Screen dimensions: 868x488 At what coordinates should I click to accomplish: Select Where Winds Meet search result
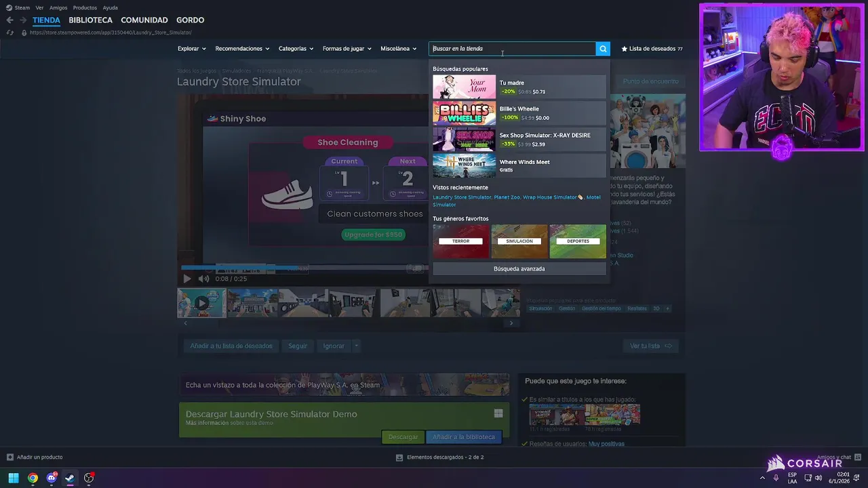[x=519, y=166]
